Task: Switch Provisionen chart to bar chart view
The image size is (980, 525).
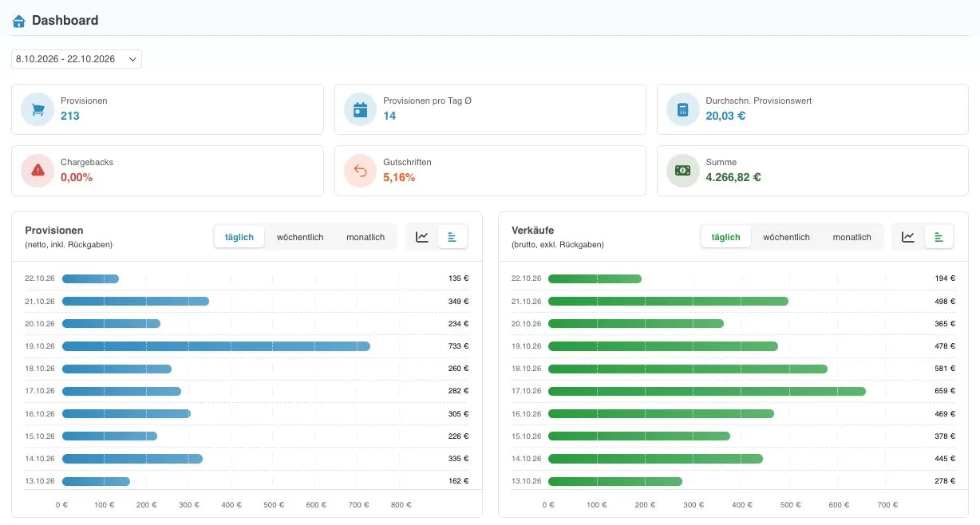Action: [452, 237]
